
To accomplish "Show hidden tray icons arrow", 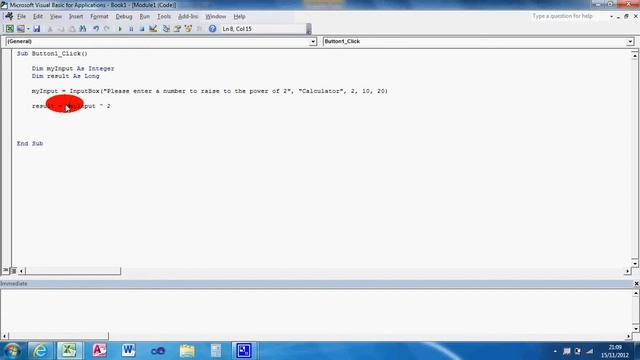I will pos(555,351).
